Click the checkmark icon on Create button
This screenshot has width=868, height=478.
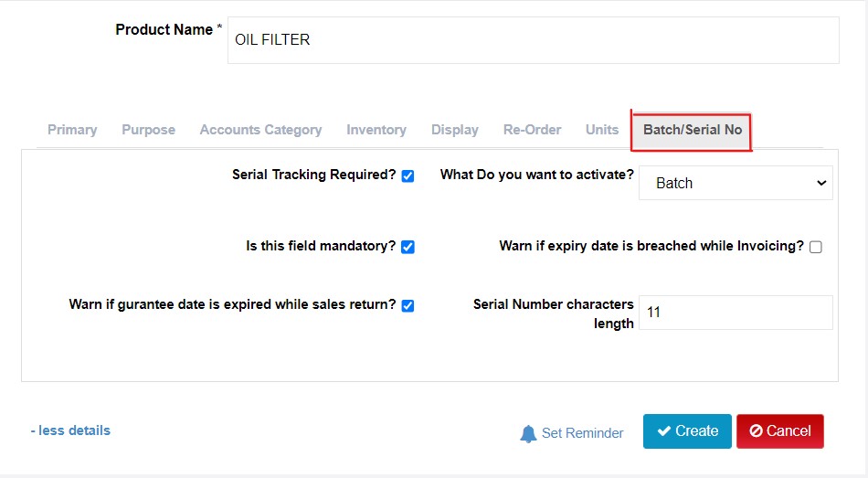[x=663, y=430]
